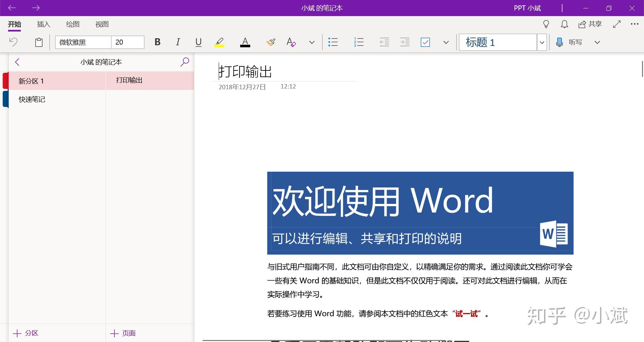The image size is (644, 342).
Task: Insert a bulleted list
Action: pyautogui.click(x=333, y=42)
